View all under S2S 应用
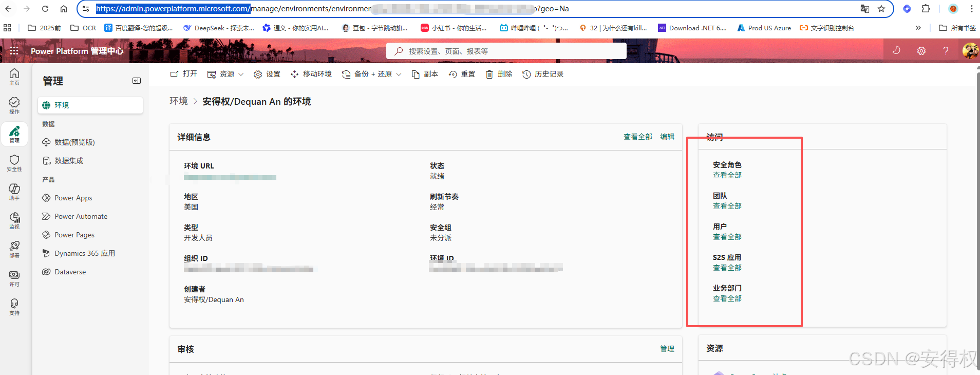 pyautogui.click(x=727, y=268)
